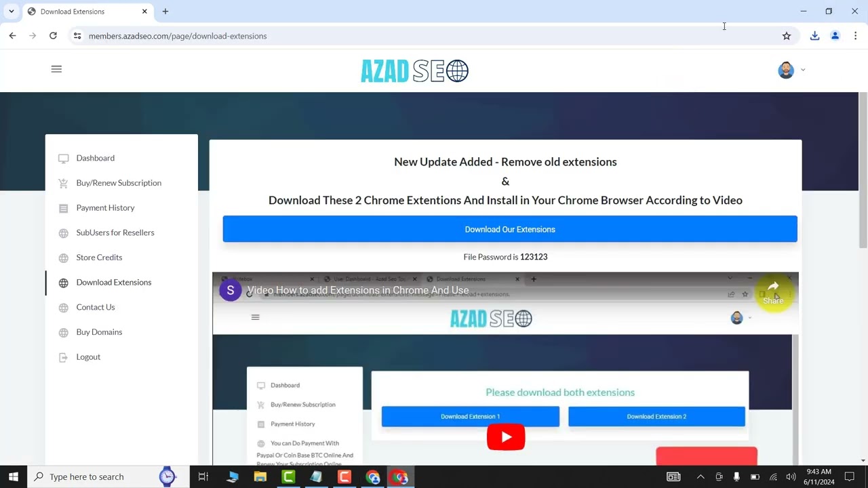Viewport: 868px width, 488px height.
Task: Open File Explorer from the taskbar
Action: pyautogui.click(x=260, y=477)
